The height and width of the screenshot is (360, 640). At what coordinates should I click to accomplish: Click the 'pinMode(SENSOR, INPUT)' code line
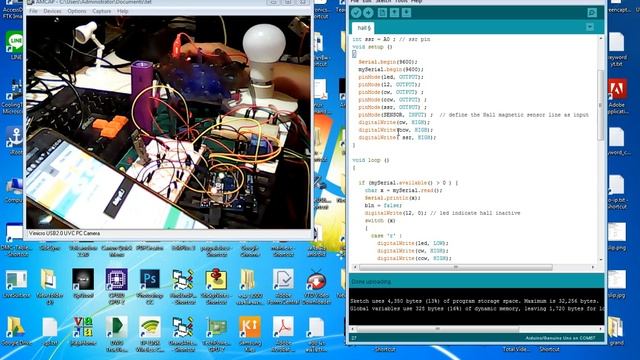click(x=473, y=115)
